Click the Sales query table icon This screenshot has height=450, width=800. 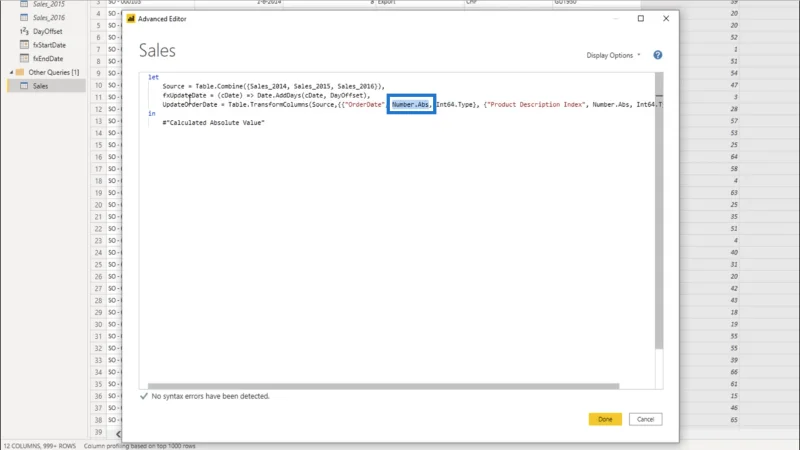[x=24, y=86]
